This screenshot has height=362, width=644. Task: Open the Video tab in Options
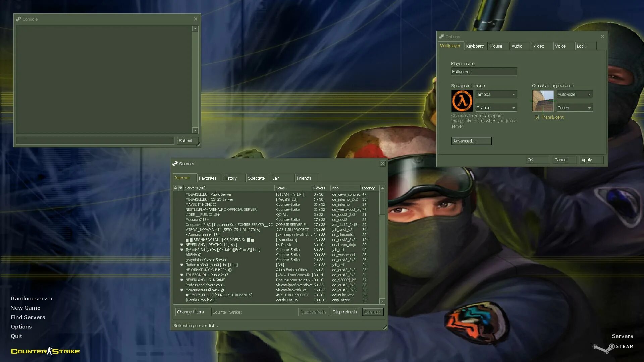click(x=542, y=46)
